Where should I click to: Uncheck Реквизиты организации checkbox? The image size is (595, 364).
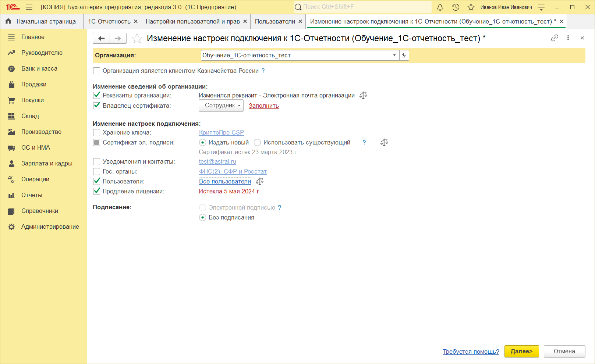coord(97,95)
